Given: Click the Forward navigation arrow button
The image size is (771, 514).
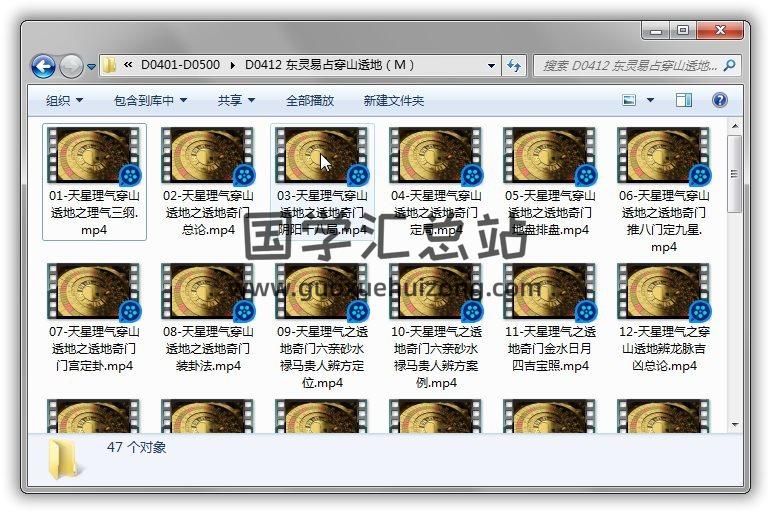Looking at the screenshot, I should (71, 66).
